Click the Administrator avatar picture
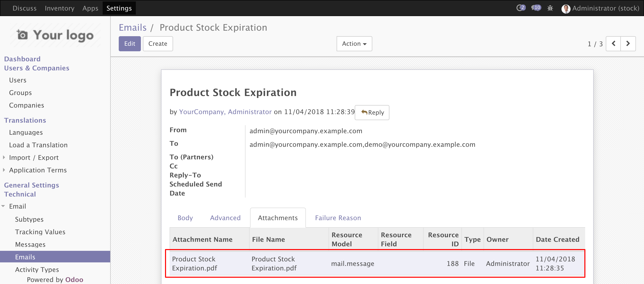 [x=566, y=9]
